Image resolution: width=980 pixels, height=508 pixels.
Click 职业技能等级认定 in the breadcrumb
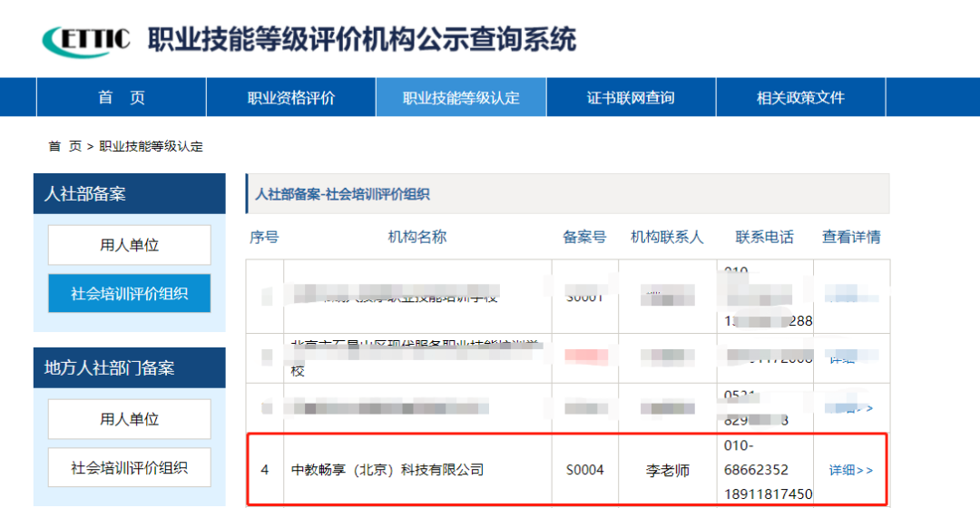tap(151, 146)
